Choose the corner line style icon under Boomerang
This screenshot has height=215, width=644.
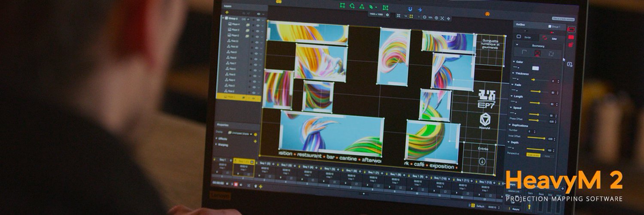(524, 52)
